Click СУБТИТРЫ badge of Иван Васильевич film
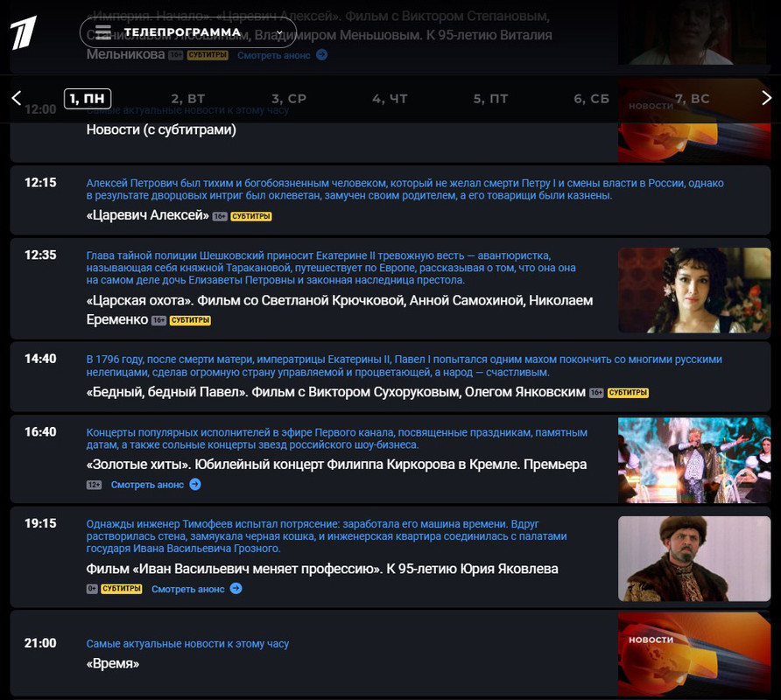This screenshot has width=781, height=700. point(122,589)
